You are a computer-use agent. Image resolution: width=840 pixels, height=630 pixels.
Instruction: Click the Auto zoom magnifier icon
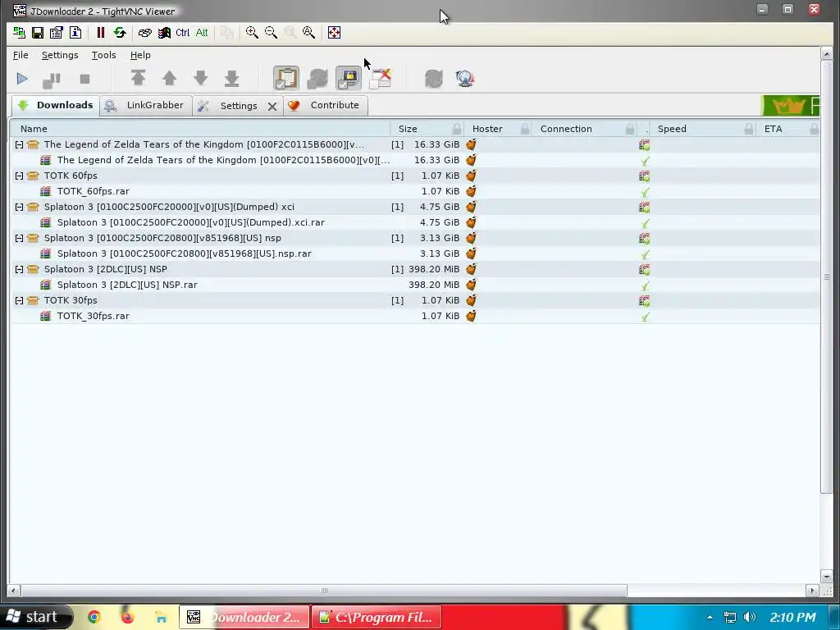308,33
